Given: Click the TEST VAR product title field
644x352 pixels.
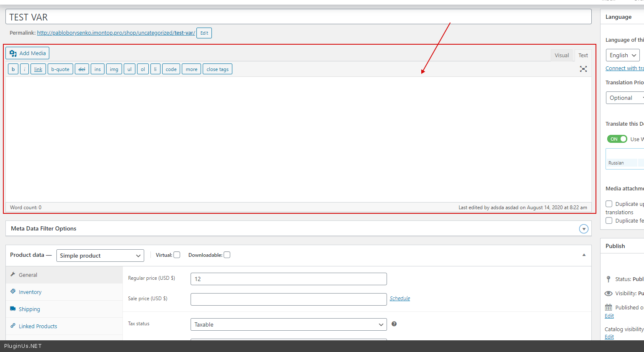Looking at the screenshot, I should coord(298,17).
